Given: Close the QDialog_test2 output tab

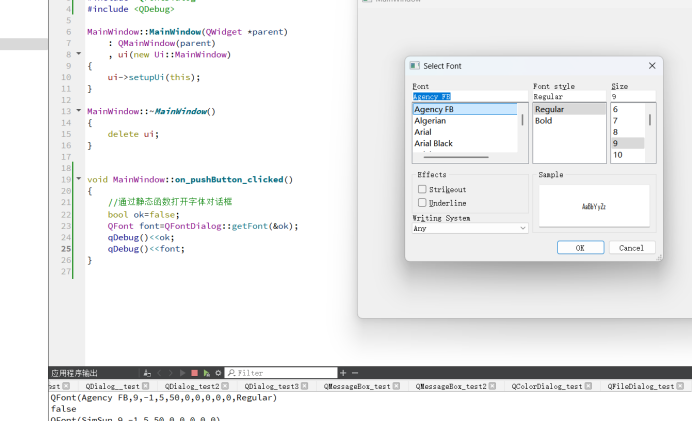Looking at the screenshot, I should click(x=225, y=386).
